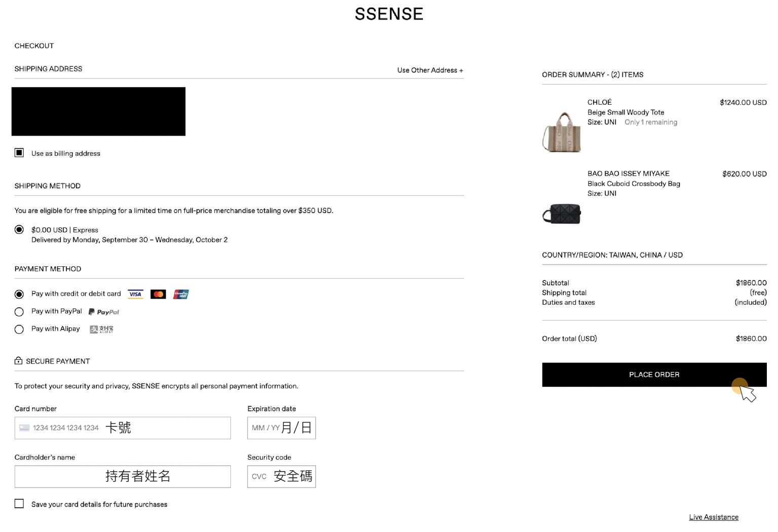The height and width of the screenshot is (532, 778).
Task: Click the Alipay logo icon
Action: [x=101, y=330]
